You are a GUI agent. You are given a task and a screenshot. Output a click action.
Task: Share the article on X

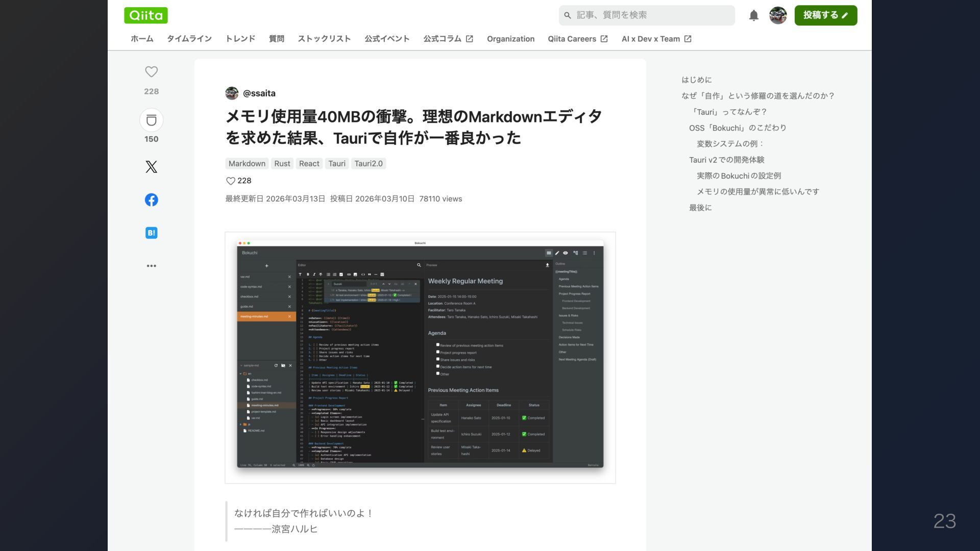151,167
